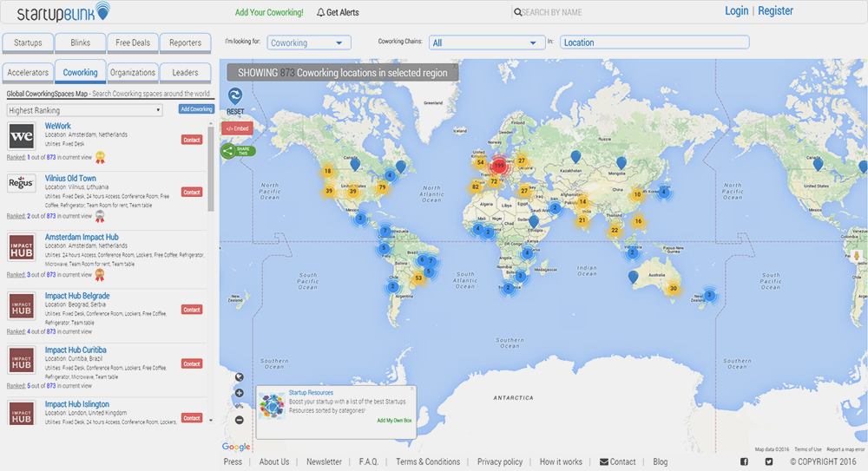Click the 18 cluster marker in western Canada
This screenshot has width=868, height=471.
[328, 171]
